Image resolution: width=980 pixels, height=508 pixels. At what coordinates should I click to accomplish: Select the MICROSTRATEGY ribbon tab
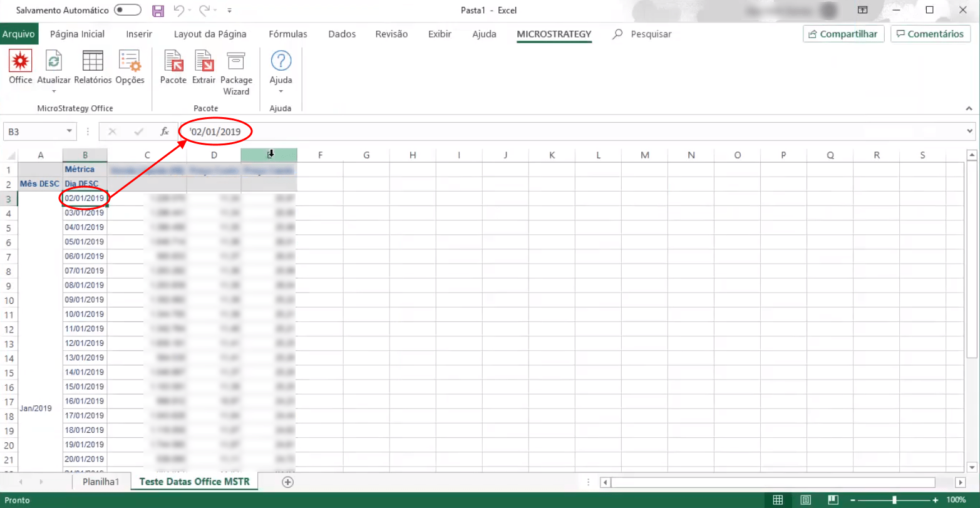click(x=554, y=34)
